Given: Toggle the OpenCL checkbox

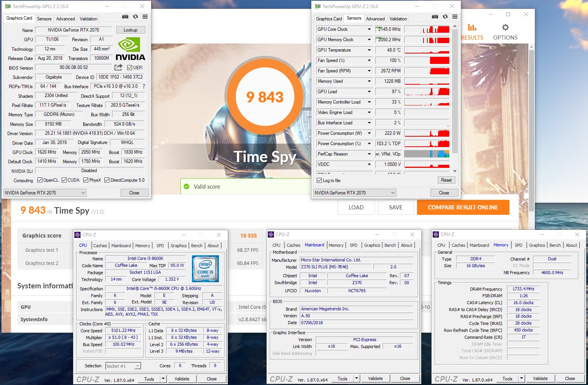Looking at the screenshot, I should (x=40, y=180).
